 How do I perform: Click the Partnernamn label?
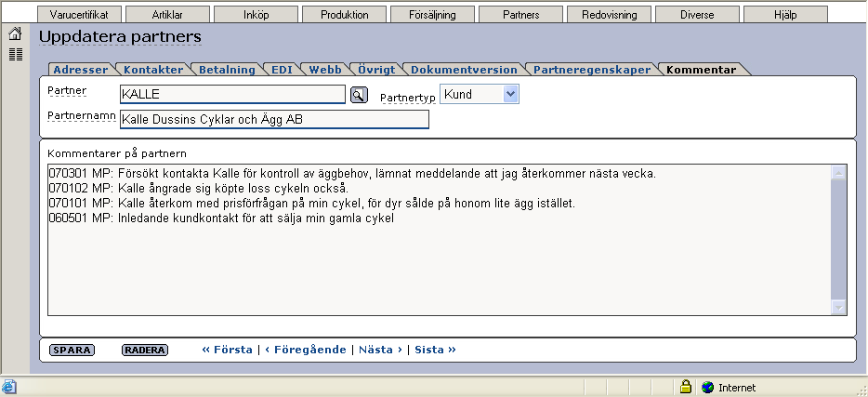point(82,115)
